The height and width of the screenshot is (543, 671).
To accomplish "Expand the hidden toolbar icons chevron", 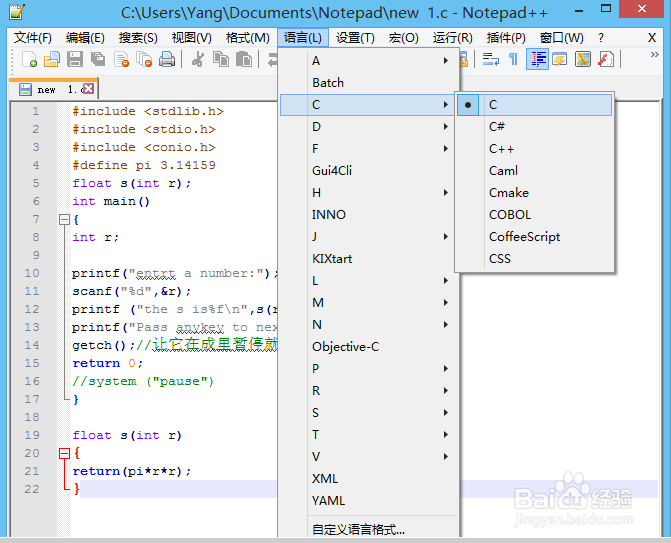I will click(654, 55).
